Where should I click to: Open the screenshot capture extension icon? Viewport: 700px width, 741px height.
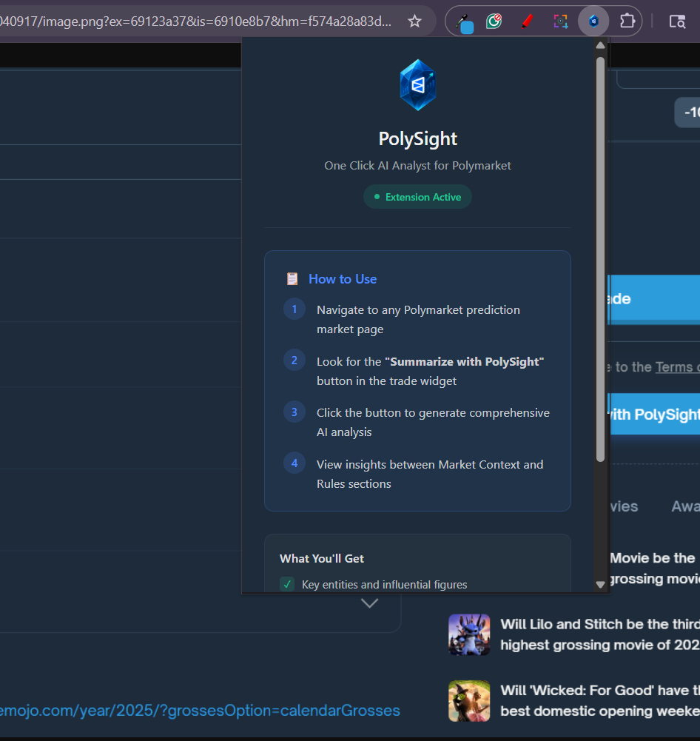click(x=561, y=21)
